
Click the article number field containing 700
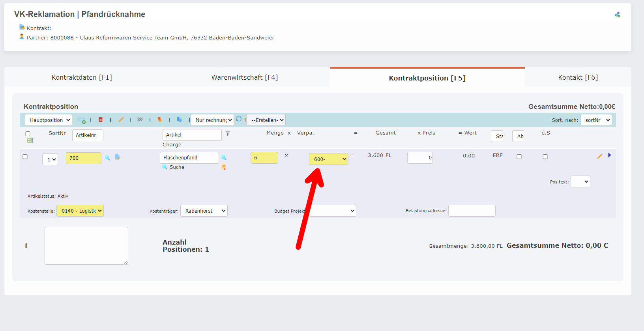pyautogui.click(x=84, y=158)
